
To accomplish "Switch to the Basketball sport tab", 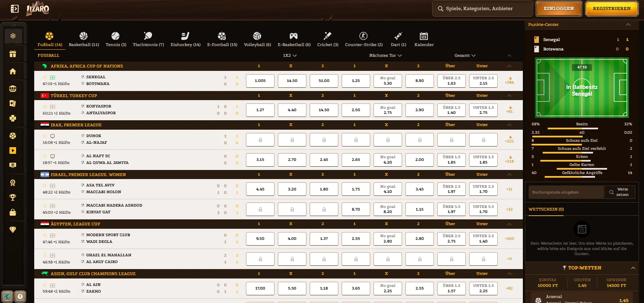I will [x=84, y=39].
